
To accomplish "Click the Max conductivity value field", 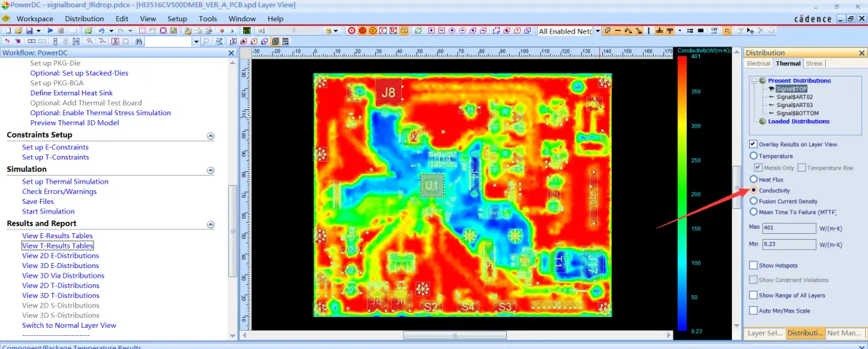I will tap(789, 227).
